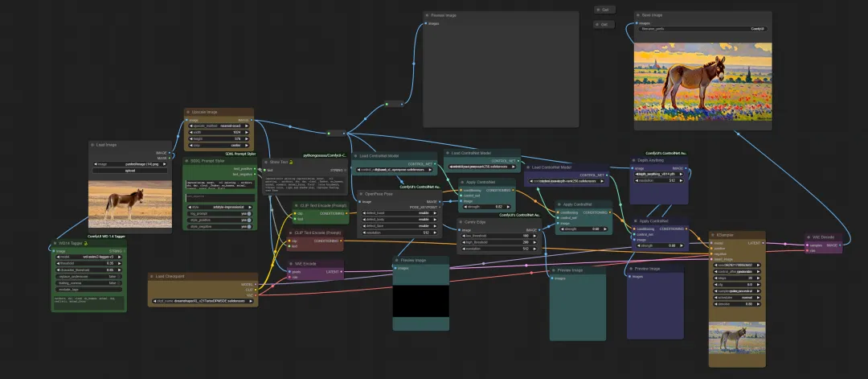
Task: Collapse the Load Checkpoint node via its title dot
Action: pos(153,275)
